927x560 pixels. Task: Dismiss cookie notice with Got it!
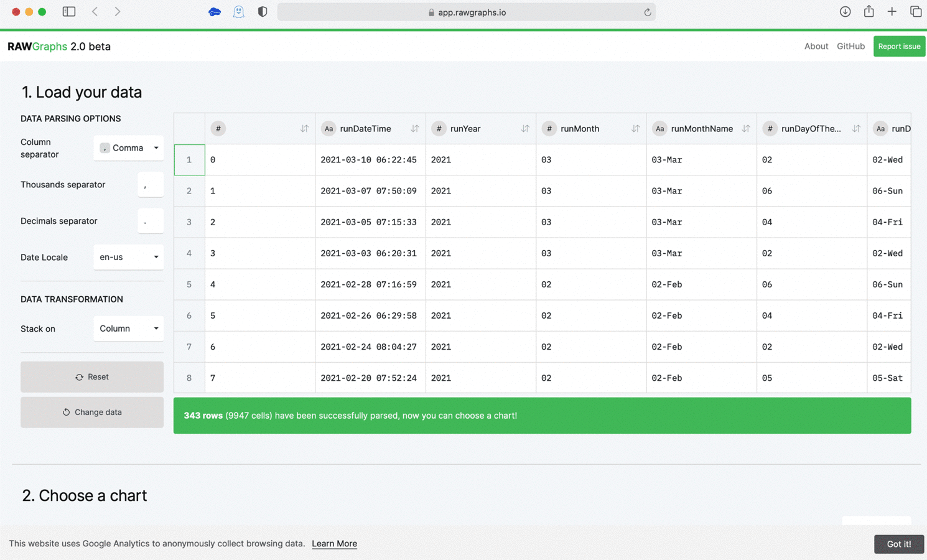pyautogui.click(x=898, y=544)
